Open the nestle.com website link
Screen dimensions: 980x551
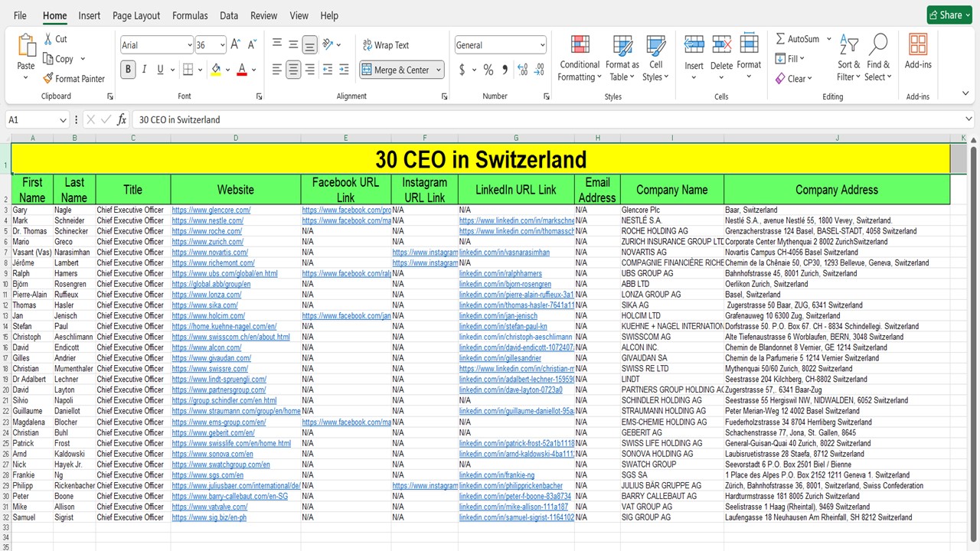click(207, 220)
